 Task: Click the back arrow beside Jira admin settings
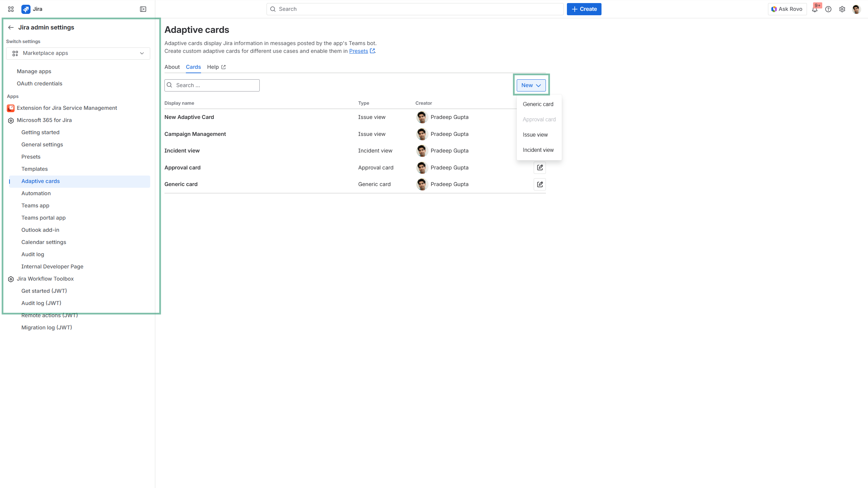click(x=11, y=27)
